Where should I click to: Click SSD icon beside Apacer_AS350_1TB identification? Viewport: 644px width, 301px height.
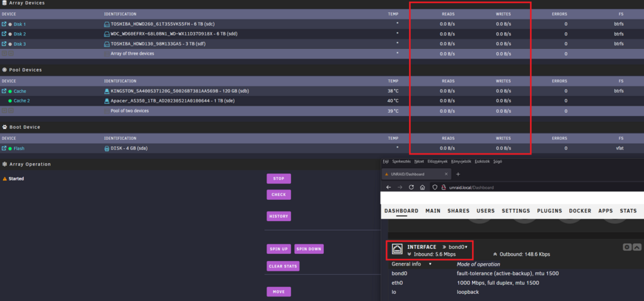pos(107,101)
